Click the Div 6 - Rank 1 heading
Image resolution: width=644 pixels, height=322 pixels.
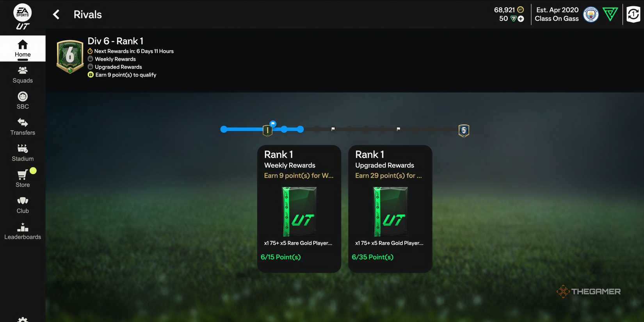[115, 41]
